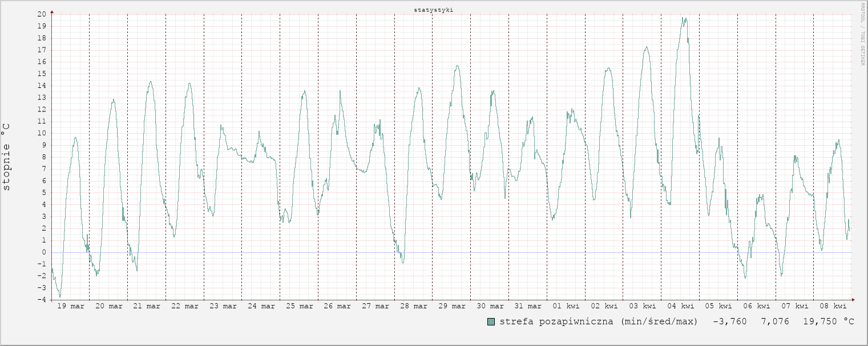Click the '01 kwi' date label
Viewport: 868px width, 346px height.
[x=566, y=306]
